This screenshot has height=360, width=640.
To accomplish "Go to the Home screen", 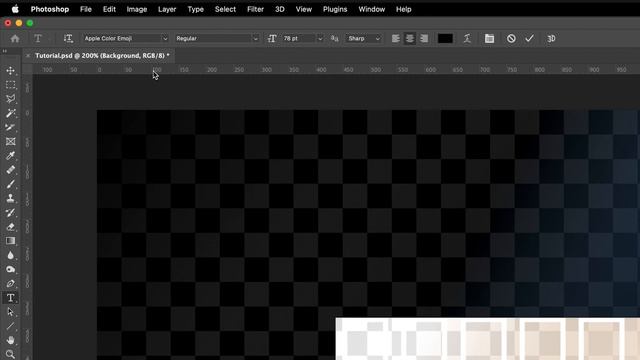I will click(15, 38).
